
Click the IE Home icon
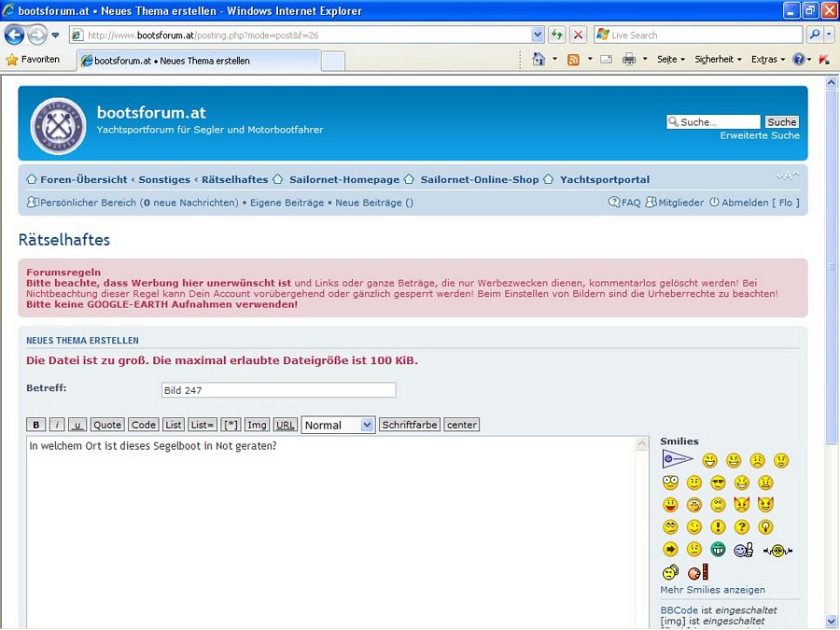(539, 60)
